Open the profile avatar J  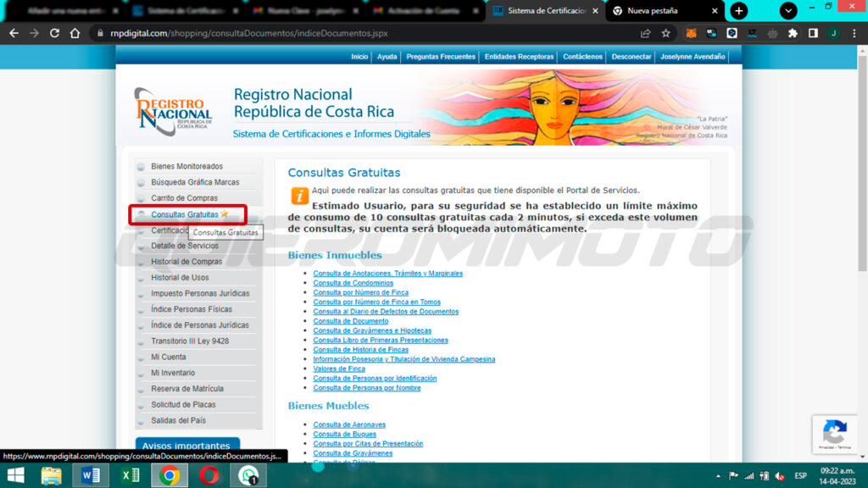834,33
